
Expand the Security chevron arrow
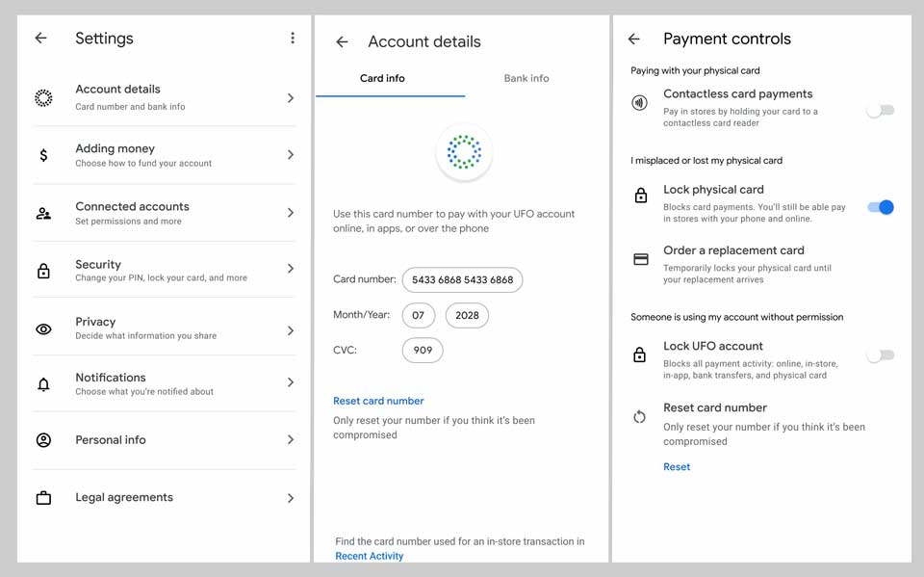pos(291,269)
